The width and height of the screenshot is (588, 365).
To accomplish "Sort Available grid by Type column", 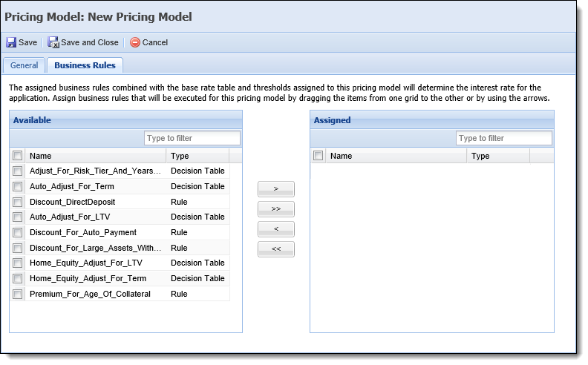I will 197,156.
